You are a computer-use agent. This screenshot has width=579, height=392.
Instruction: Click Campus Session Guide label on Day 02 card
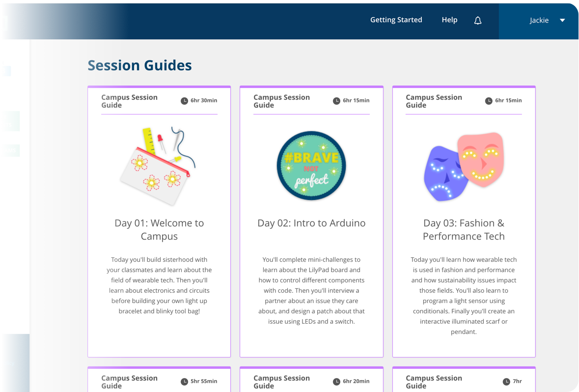coord(281,101)
